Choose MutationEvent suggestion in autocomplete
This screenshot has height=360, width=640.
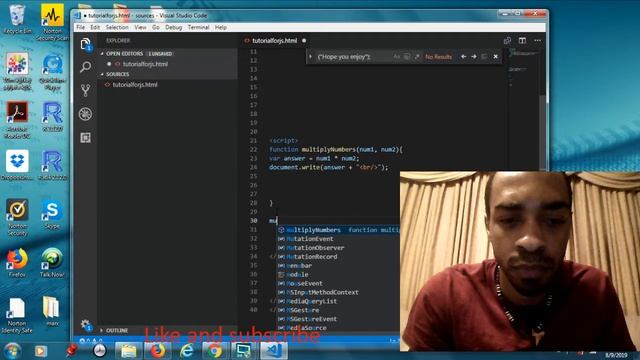(339, 239)
